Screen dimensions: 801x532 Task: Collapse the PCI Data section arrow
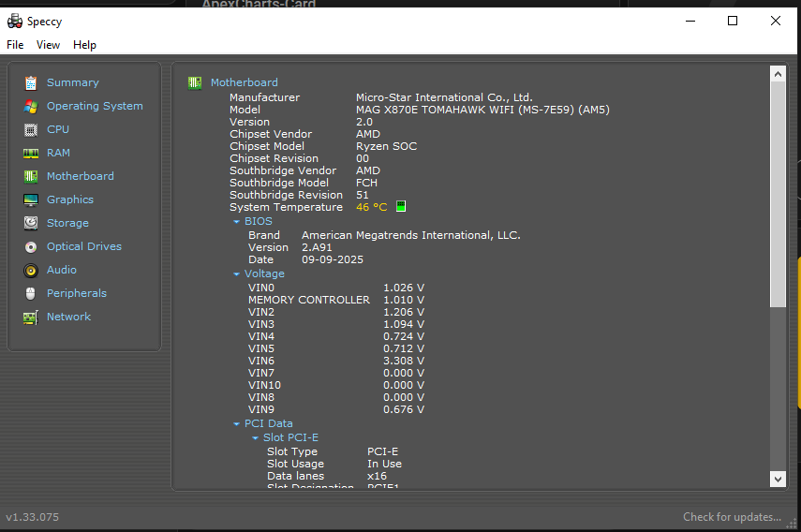tap(236, 423)
